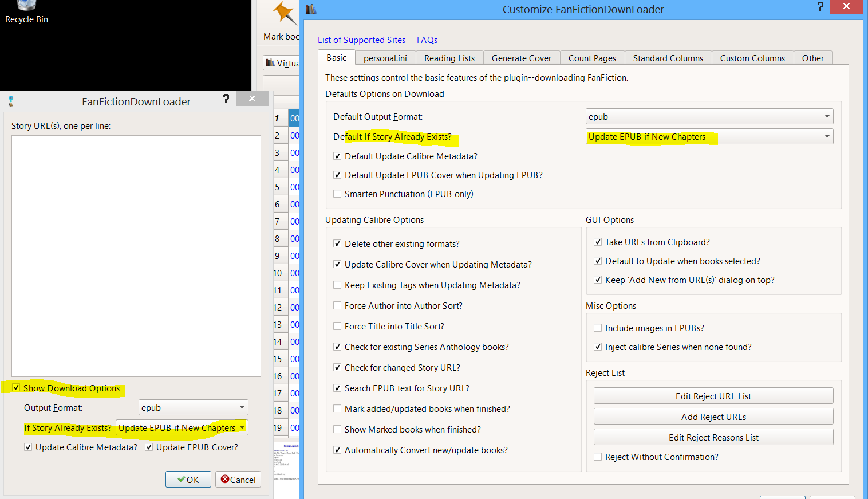Screen dimensions: 868x499
Task: Open Default If Story Already Exists dropdown
Action: (709, 136)
